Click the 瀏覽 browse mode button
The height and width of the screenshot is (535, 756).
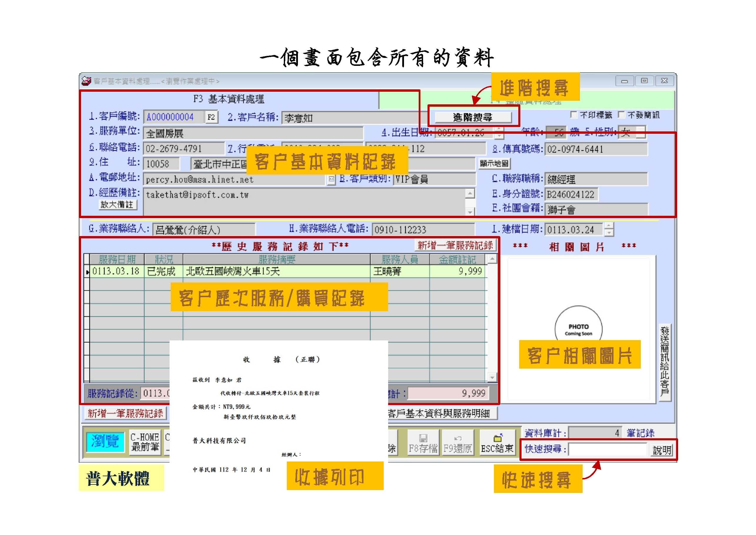click(x=105, y=442)
